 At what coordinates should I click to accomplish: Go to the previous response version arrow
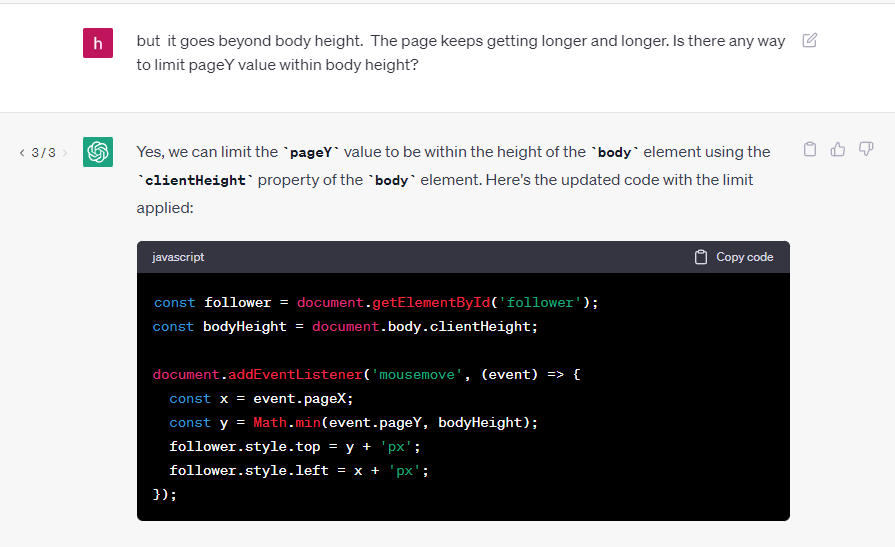pos(22,152)
